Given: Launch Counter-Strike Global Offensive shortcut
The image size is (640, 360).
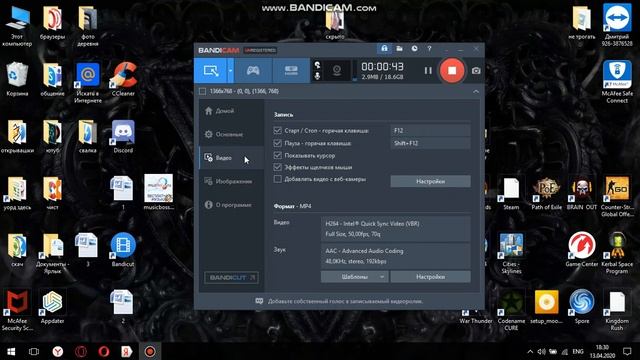Looking at the screenshot, I should (617, 197).
